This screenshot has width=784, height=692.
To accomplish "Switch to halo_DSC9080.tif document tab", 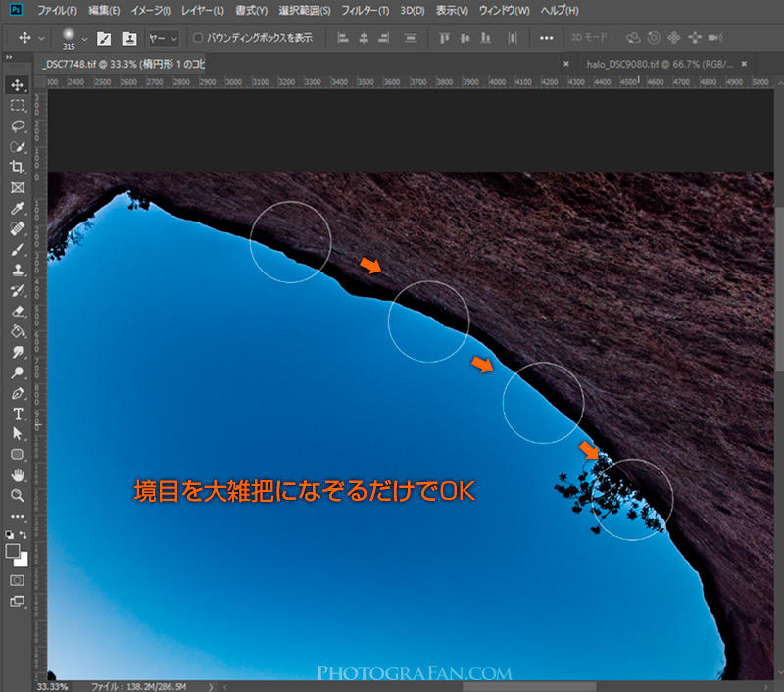I will coord(660,64).
